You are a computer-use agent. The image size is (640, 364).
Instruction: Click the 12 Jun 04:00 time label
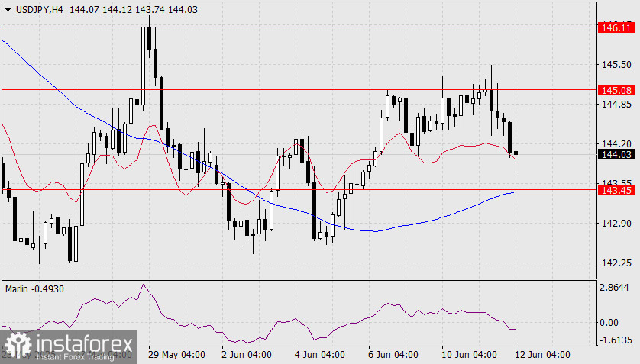pos(542,355)
